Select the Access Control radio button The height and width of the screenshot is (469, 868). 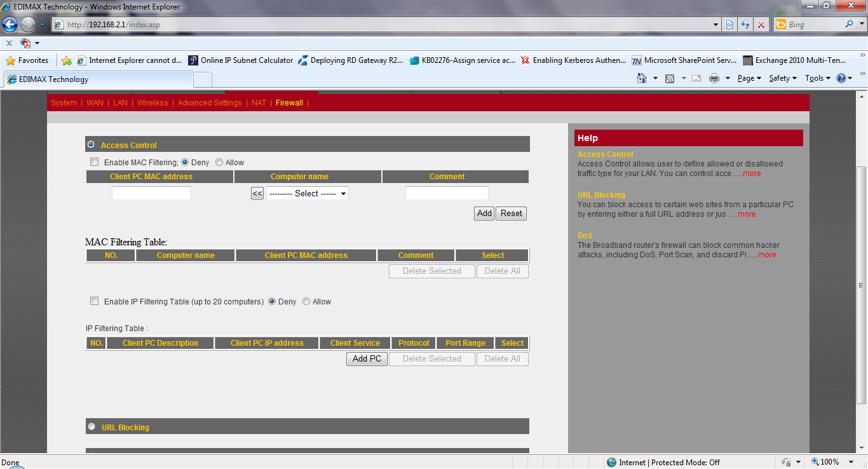click(x=91, y=144)
